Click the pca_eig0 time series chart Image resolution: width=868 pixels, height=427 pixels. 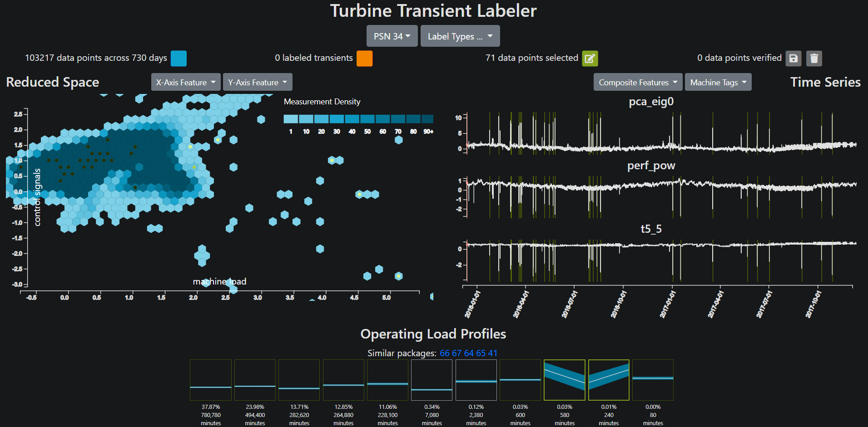click(x=661, y=133)
